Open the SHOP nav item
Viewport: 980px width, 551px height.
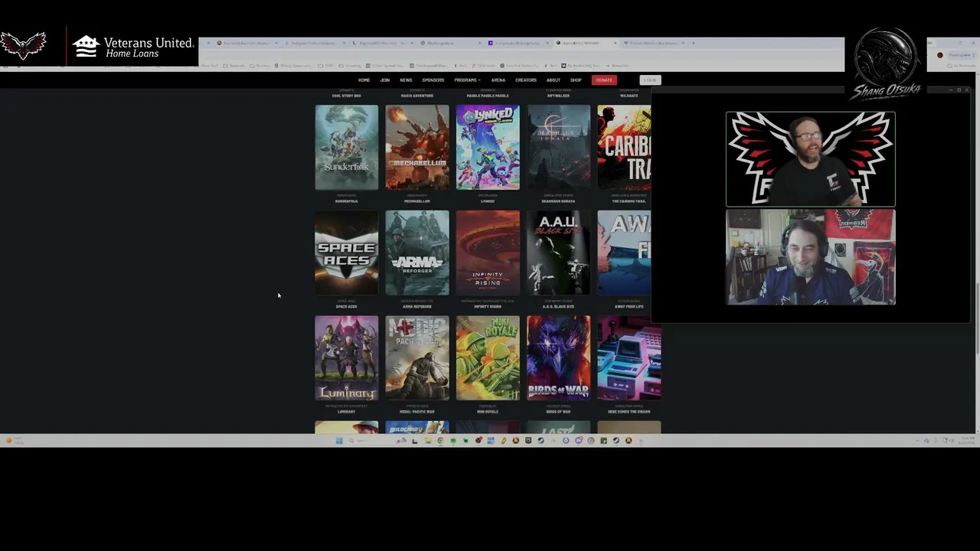click(576, 80)
